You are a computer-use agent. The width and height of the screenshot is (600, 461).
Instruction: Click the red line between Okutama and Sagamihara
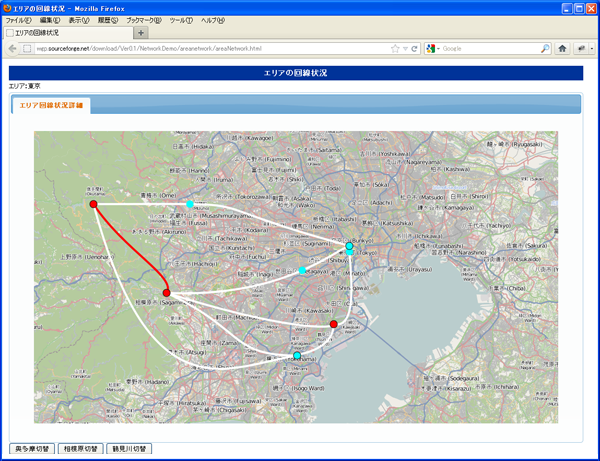[x=134, y=249]
